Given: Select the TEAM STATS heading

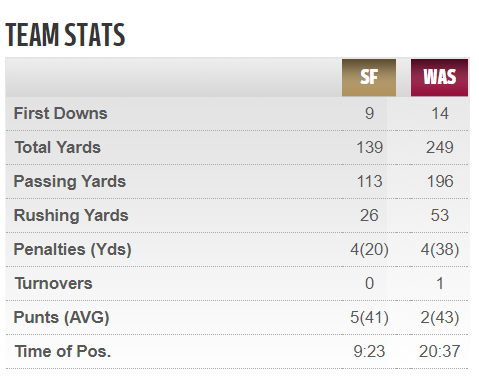Looking at the screenshot, I should tap(65, 35).
